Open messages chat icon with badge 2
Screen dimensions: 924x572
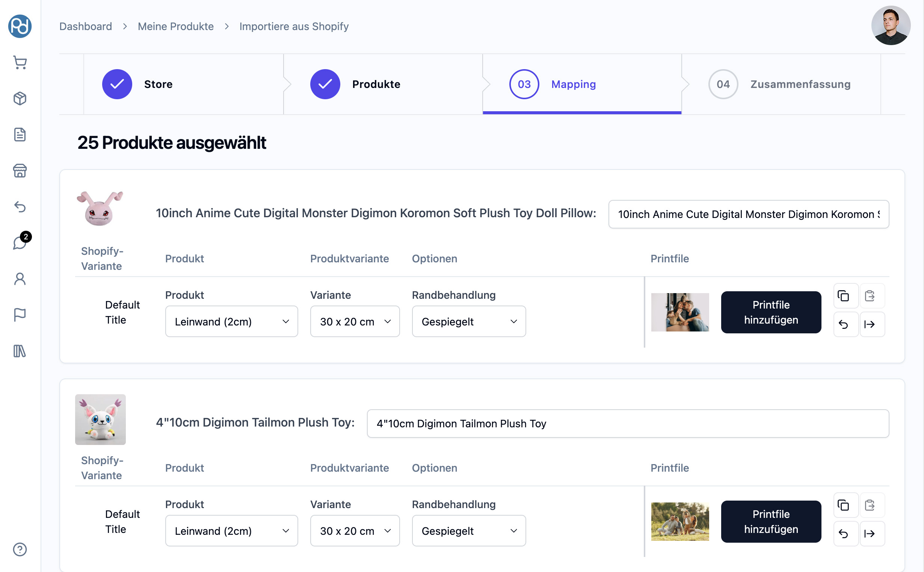coord(20,242)
